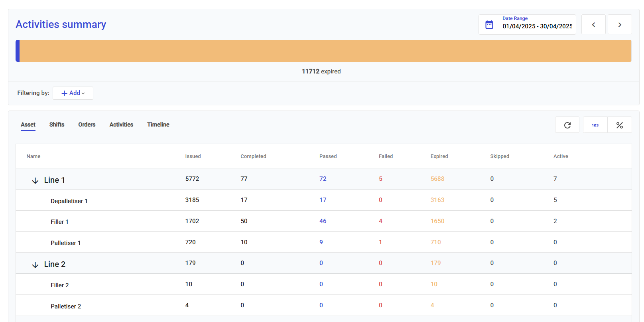Open the Orders tab
The width and height of the screenshot is (644, 322).
[x=87, y=124]
